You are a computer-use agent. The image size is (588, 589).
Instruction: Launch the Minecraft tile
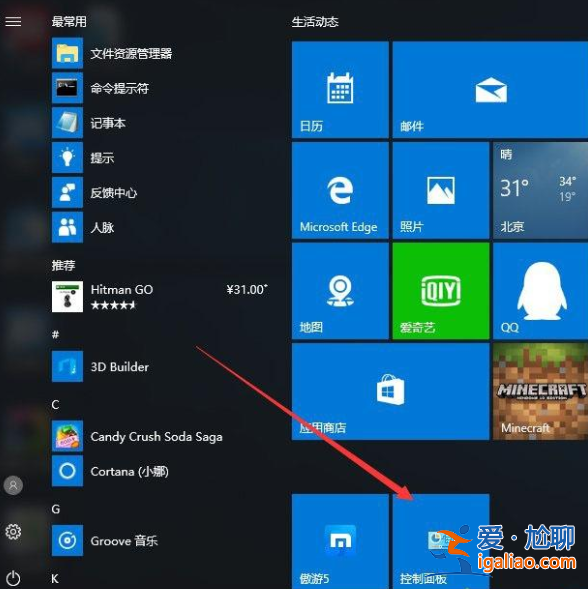[x=540, y=391]
